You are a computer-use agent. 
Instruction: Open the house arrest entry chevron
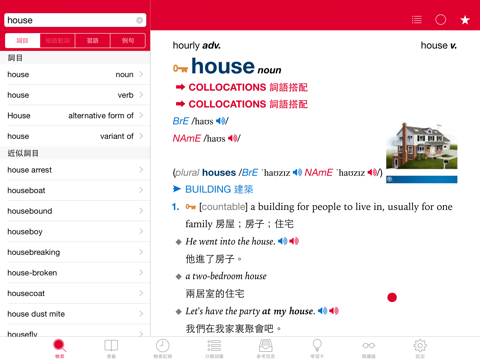tap(141, 170)
